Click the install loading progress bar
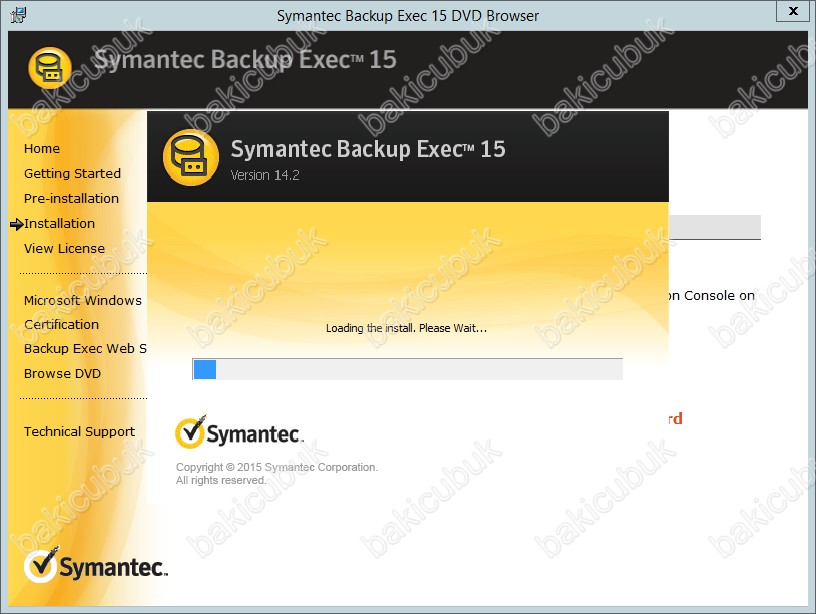 coord(407,369)
